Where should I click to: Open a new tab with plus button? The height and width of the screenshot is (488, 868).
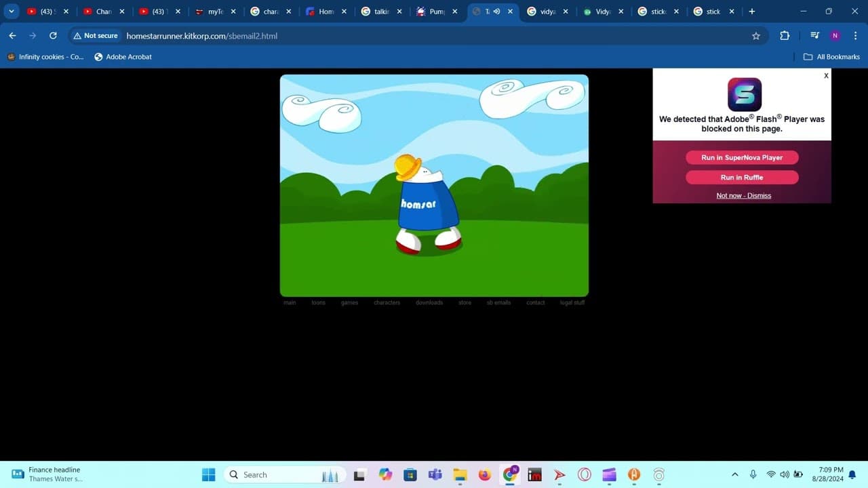(x=751, y=12)
